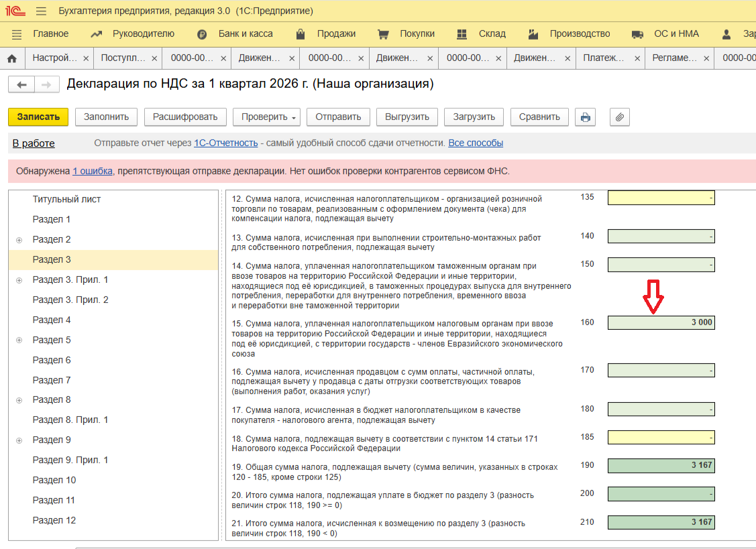This screenshot has width=756, height=549.
Task: Select Раздел 8. Прил. 1 in tree
Action: tap(70, 420)
